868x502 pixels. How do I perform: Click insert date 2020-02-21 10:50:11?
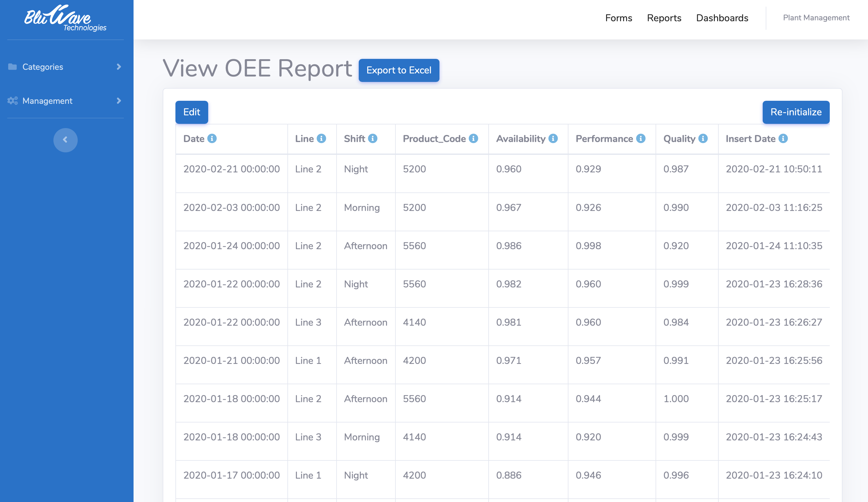click(x=774, y=169)
